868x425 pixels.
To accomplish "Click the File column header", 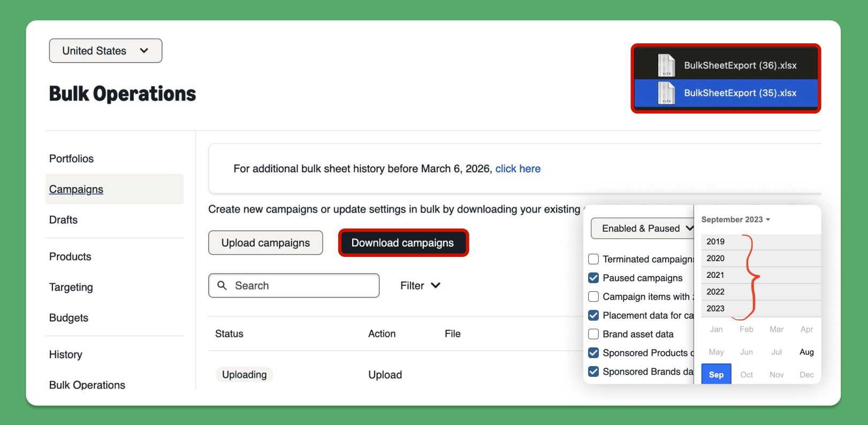I will [x=452, y=334].
